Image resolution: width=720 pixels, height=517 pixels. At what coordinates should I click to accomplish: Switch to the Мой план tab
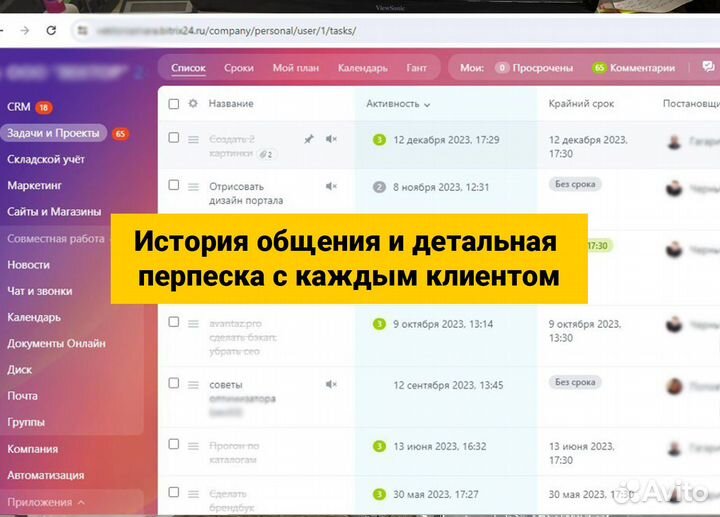296,68
